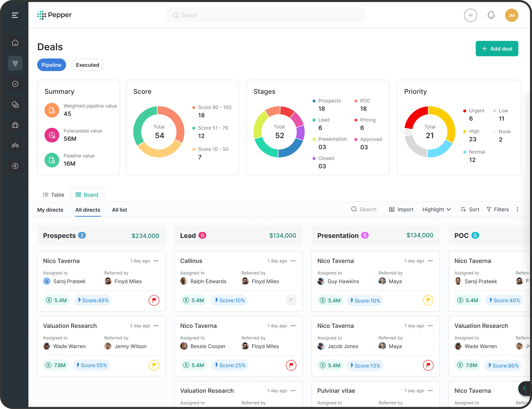The height and width of the screenshot is (409, 532).
Task: Select the All list tab
Action: point(119,210)
